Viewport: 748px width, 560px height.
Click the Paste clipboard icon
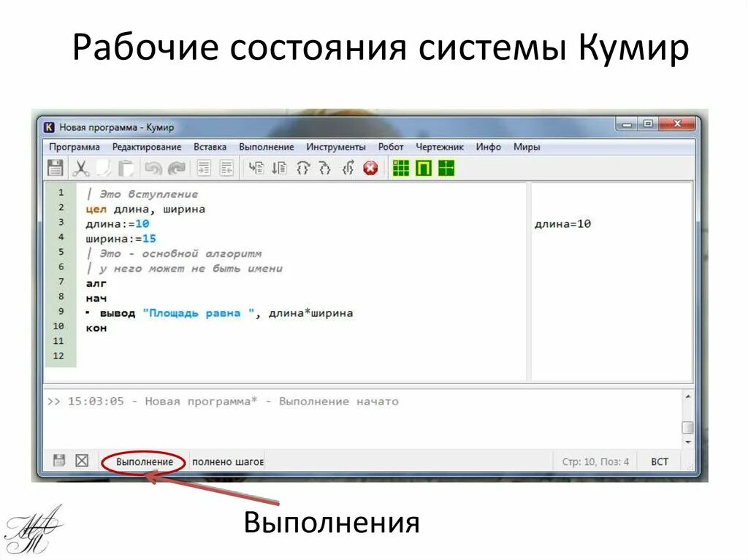126,169
